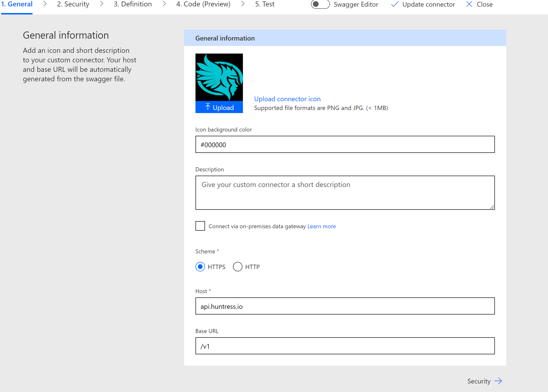
Task: Click the Update connector checkmark icon
Action: 394,4
